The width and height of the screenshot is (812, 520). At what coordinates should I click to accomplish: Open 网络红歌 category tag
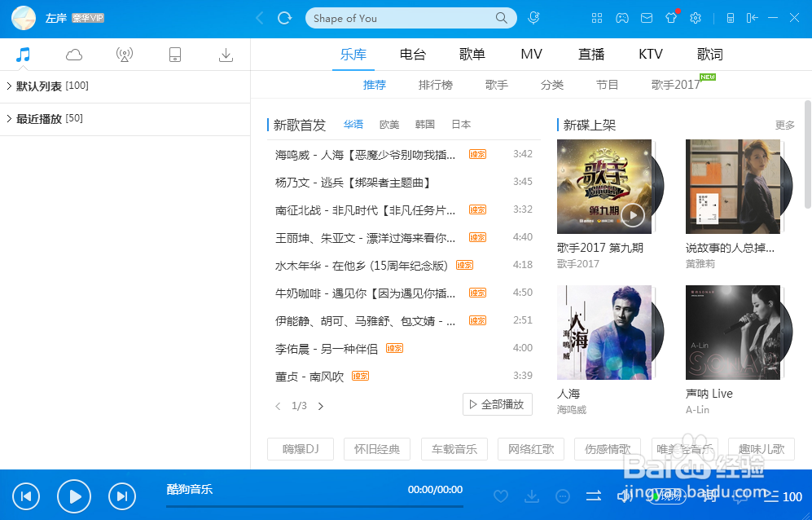tap(531, 449)
